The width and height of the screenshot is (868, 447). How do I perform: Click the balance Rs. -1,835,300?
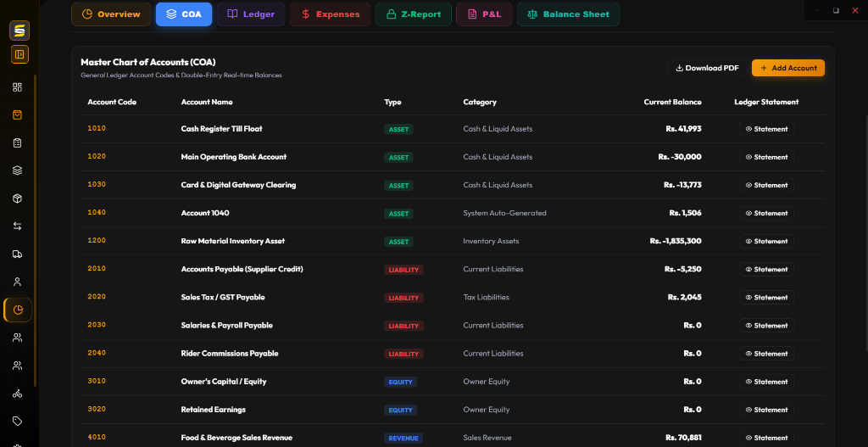point(676,241)
